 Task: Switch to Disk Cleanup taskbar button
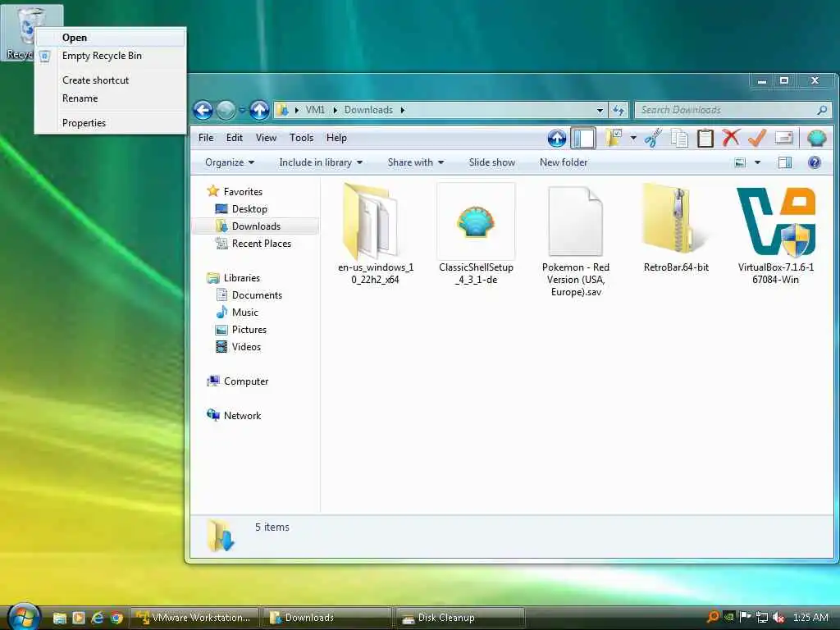point(459,618)
